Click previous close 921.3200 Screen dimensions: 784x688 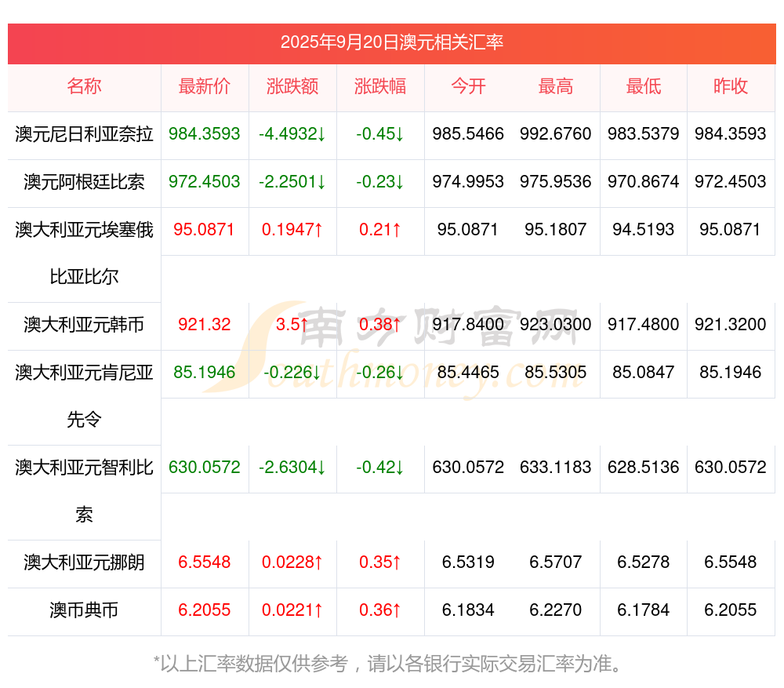click(x=731, y=325)
